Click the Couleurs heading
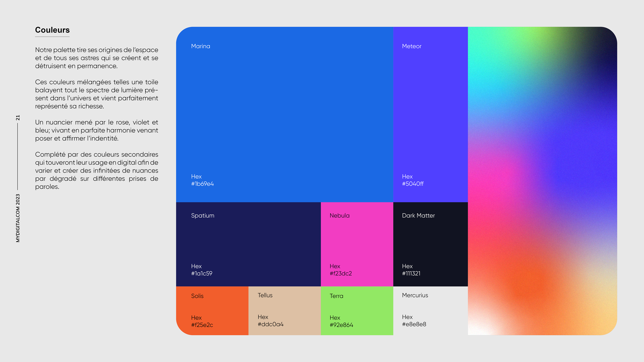The width and height of the screenshot is (644, 362). pos(52,30)
